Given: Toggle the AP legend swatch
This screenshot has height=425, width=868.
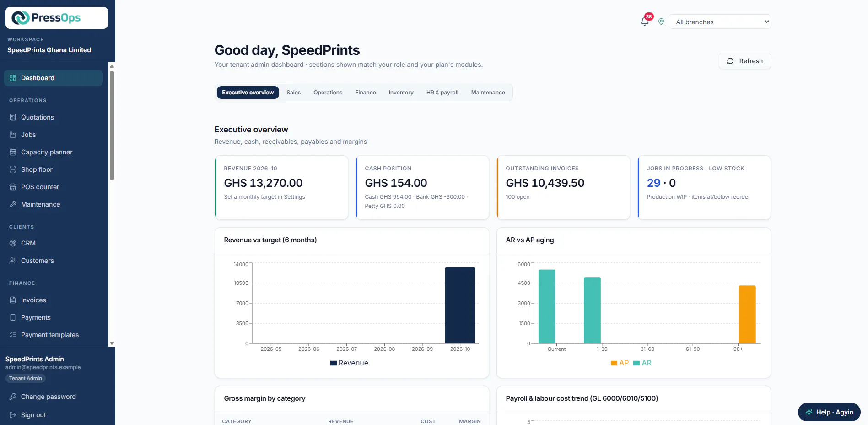Looking at the screenshot, I should [x=614, y=363].
